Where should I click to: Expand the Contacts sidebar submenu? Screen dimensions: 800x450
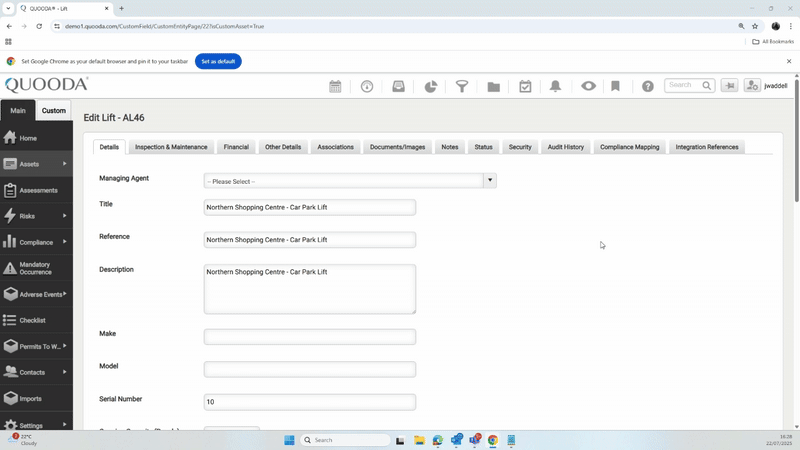[64, 372]
